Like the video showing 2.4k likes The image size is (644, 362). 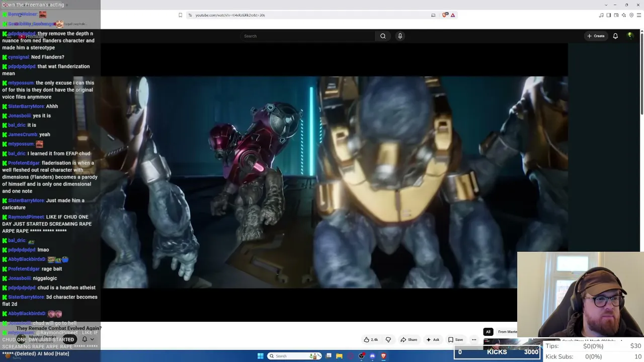pyautogui.click(x=371, y=340)
